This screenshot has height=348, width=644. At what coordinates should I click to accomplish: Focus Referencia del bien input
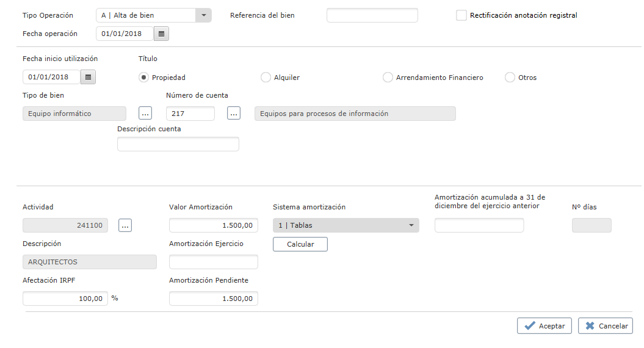tap(372, 15)
